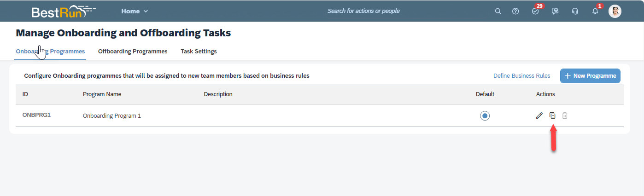The image size is (644, 196).
Task: Click the BestRun logo
Action: (63, 12)
